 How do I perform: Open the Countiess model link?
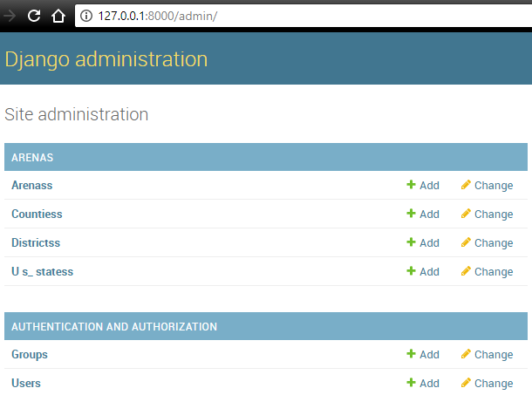tap(37, 215)
